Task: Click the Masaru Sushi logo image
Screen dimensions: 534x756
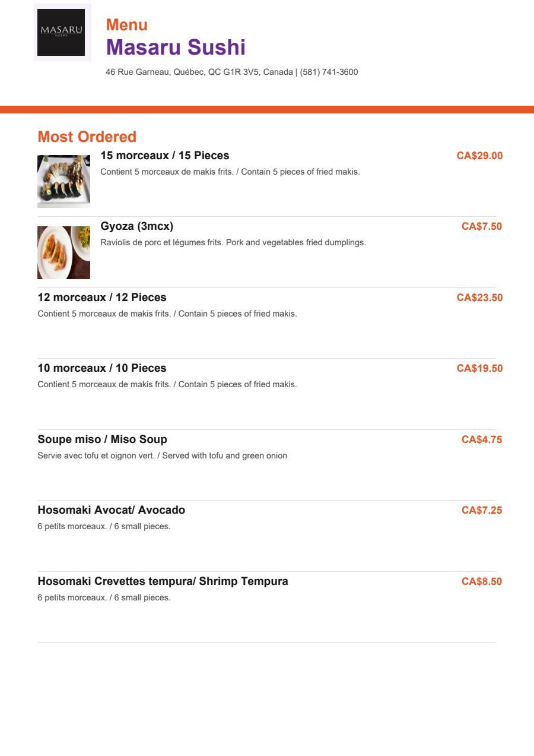Action: [62, 32]
